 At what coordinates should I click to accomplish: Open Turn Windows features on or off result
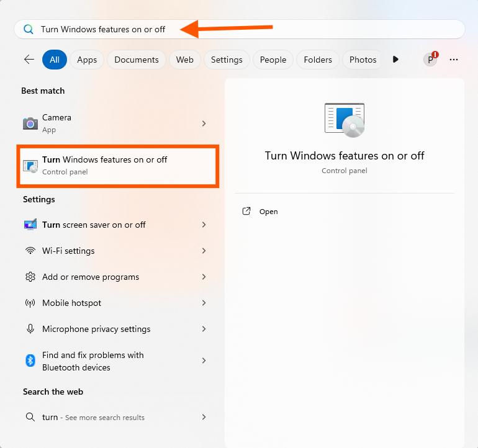tap(118, 166)
